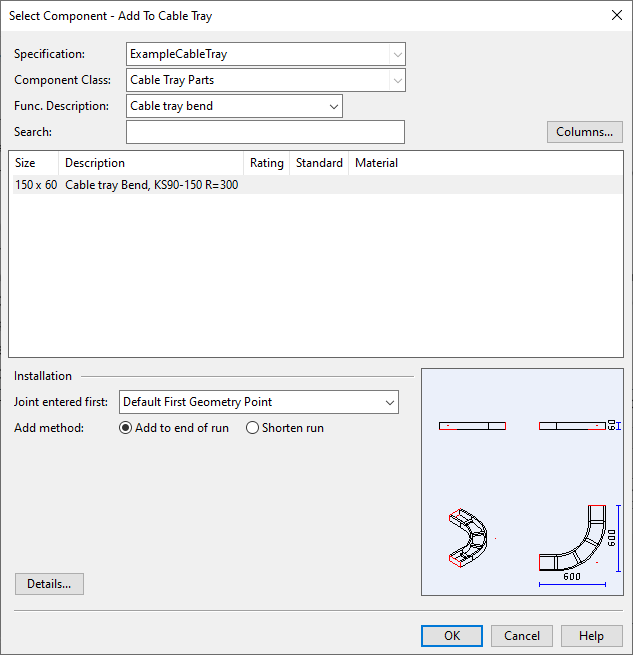The height and width of the screenshot is (655, 633).
Task: Select 'Shorten run' radio button
Action: [x=253, y=428]
